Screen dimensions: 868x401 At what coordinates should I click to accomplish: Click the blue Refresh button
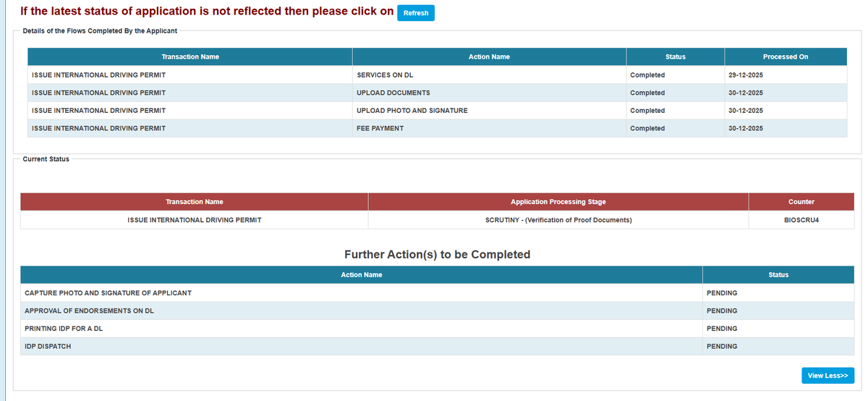click(416, 13)
